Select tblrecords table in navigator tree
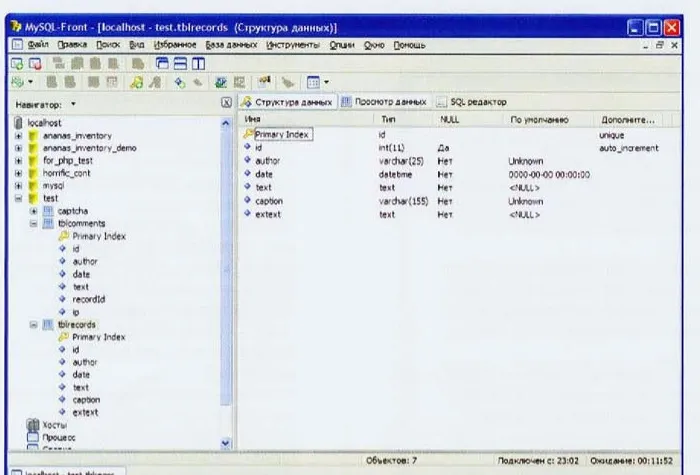The width and height of the screenshot is (700, 475). coord(77,325)
